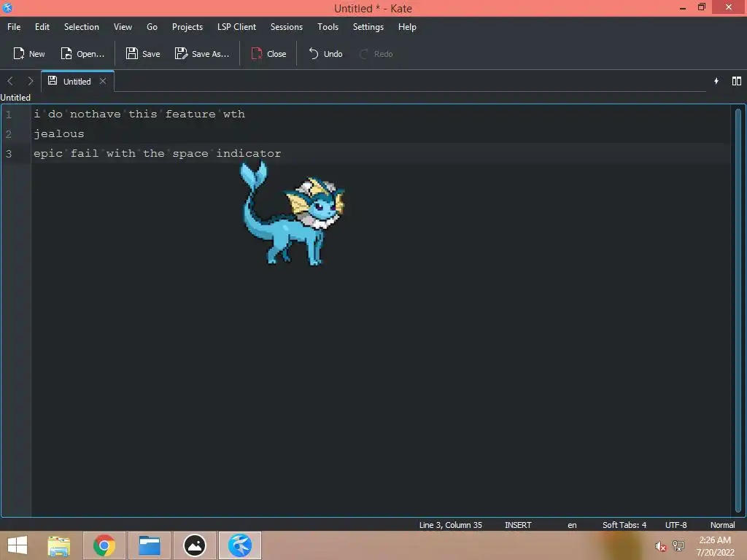Open the LSP Client menu
Screen dimensions: 747x560
[236, 27]
